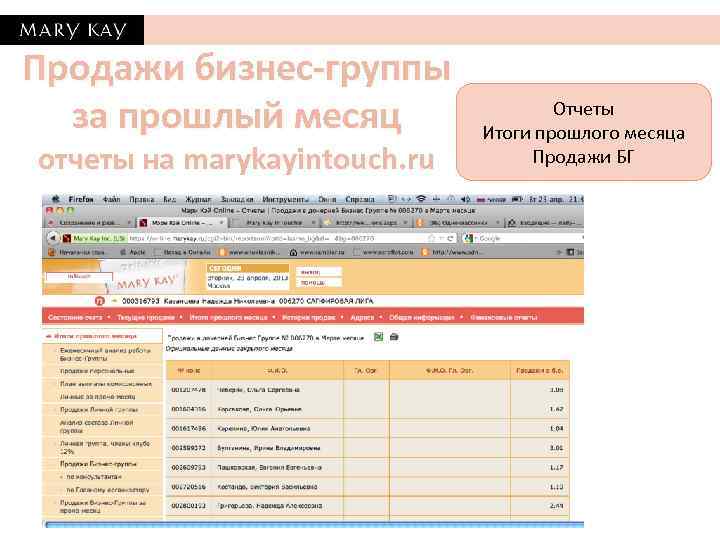720x540 pixels.
Task: Click the volume icon in menu bar
Action: coord(465,199)
